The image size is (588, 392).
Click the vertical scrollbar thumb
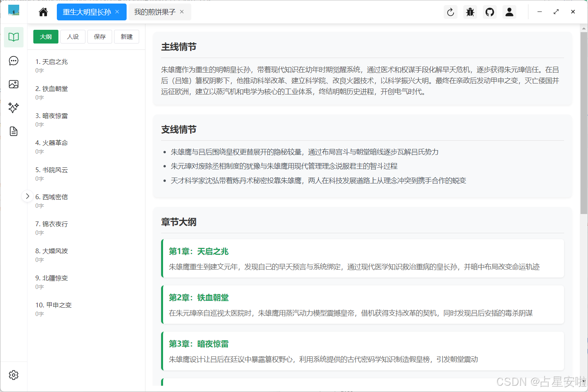tap(584, 123)
